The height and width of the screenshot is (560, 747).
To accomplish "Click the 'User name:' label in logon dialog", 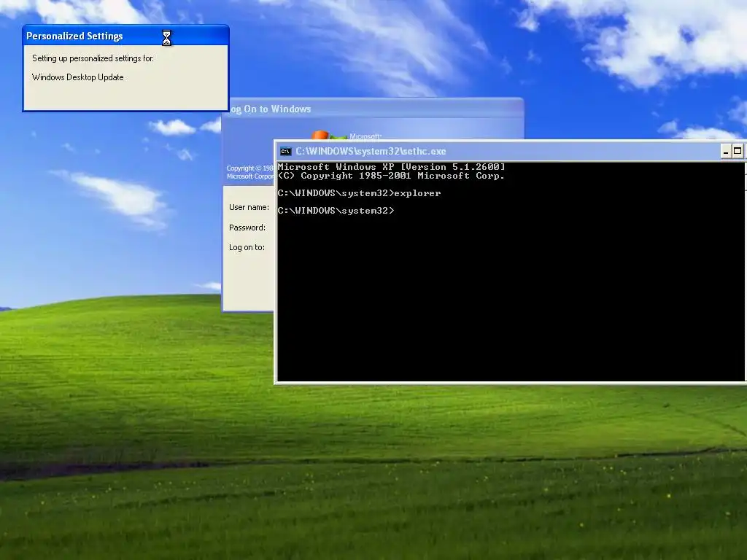I will [x=249, y=207].
